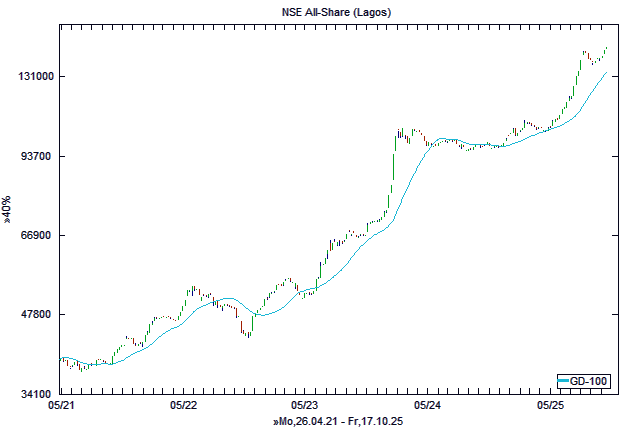Click the first candlestick at the chart's left end
Image resolution: width=630 pixels, height=430 pixels.
61,359
